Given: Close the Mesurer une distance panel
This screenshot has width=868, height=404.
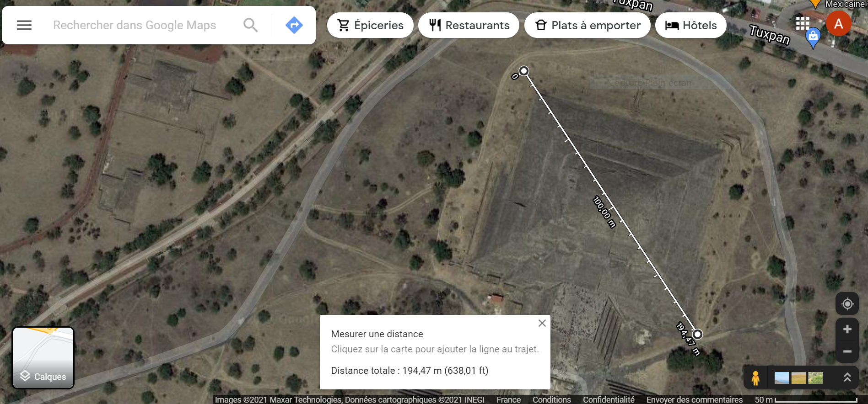Looking at the screenshot, I should (x=542, y=323).
